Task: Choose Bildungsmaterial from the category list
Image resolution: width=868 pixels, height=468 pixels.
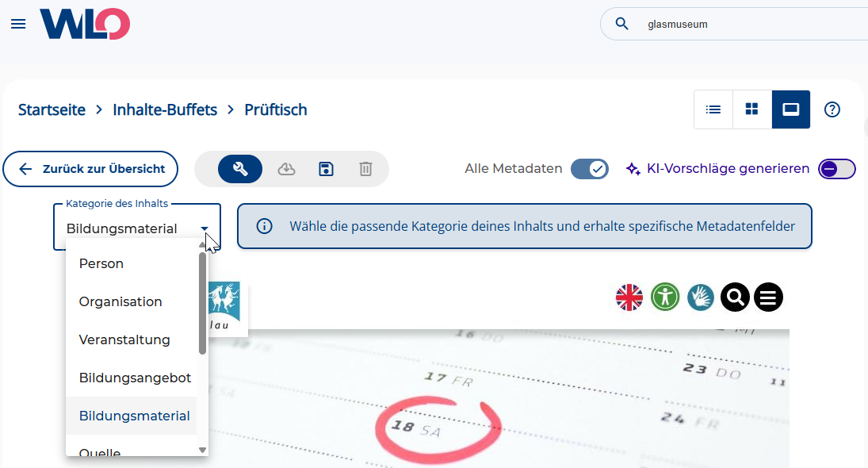Action: 132,416
